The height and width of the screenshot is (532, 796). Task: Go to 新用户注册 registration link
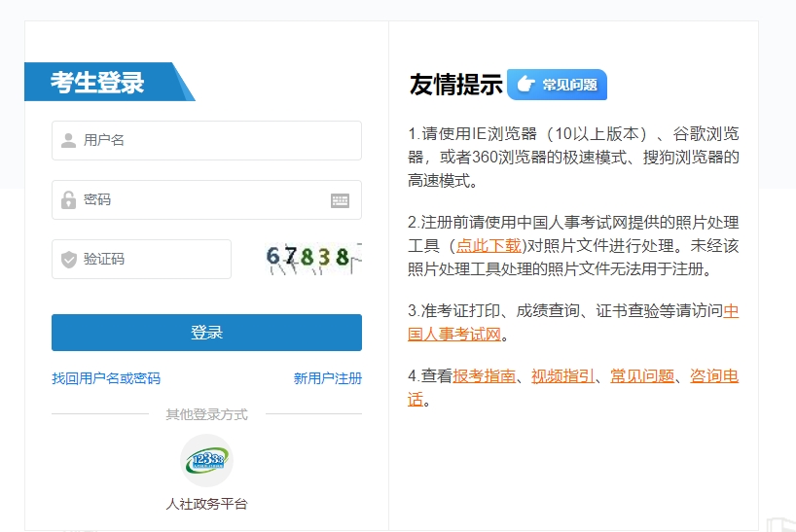coord(328,378)
